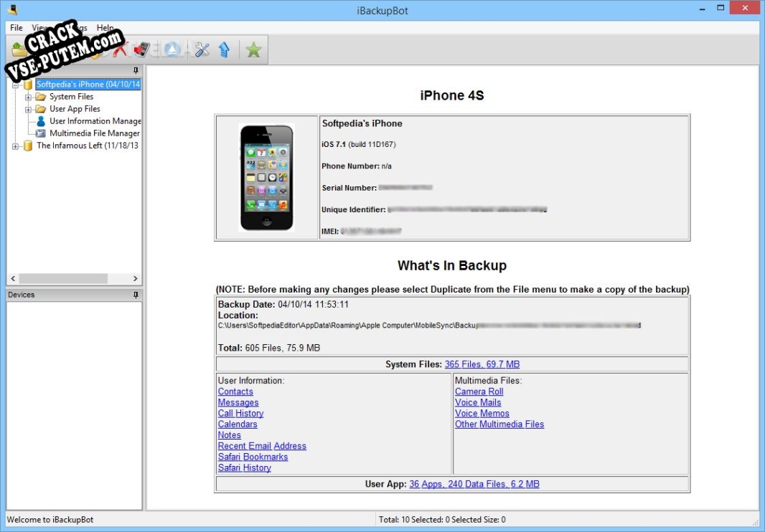This screenshot has height=532, width=765.
Task: Click the Devices panel pin icon
Action: pyautogui.click(x=136, y=295)
